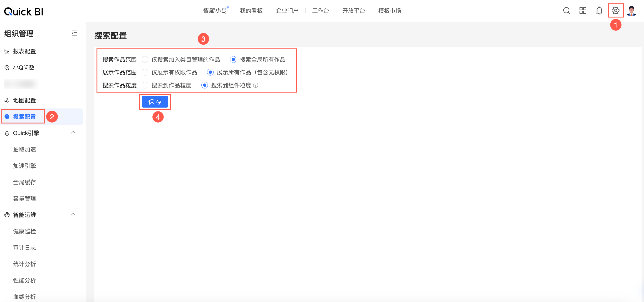Collapse the 组织管理 sidebar icon
The width and height of the screenshot is (644, 302).
pos(74,33)
